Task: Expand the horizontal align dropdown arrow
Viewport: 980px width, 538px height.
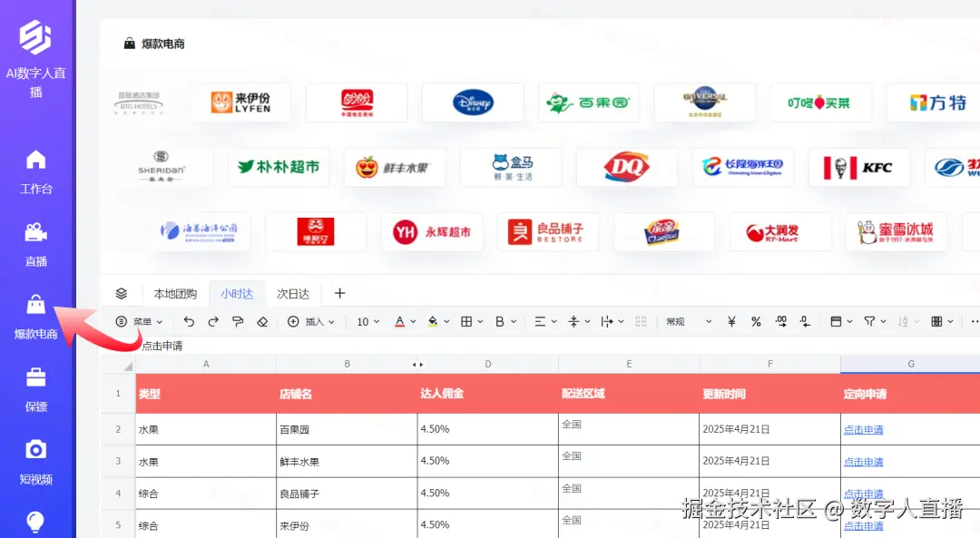Action: coord(554,322)
